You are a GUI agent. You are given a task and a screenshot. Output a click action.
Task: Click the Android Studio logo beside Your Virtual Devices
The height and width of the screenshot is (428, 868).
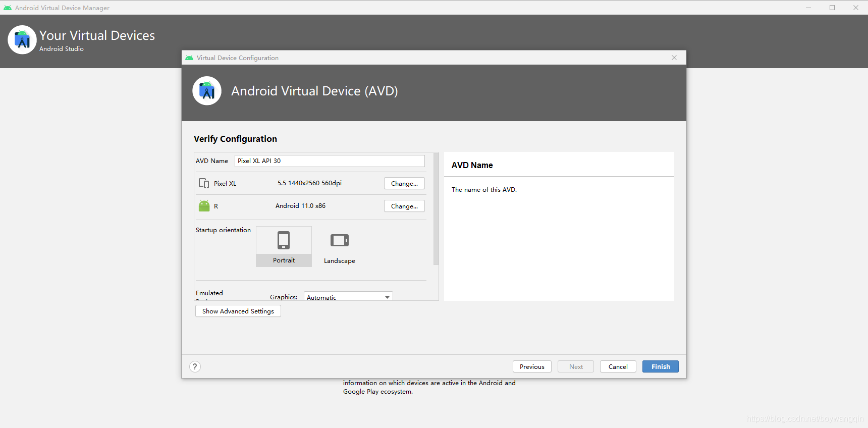(22, 39)
